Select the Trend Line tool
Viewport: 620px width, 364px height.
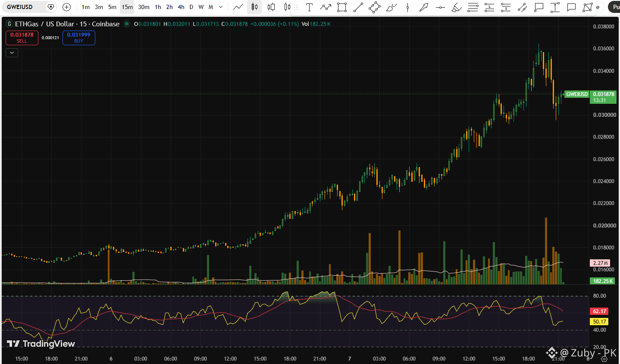click(x=358, y=7)
